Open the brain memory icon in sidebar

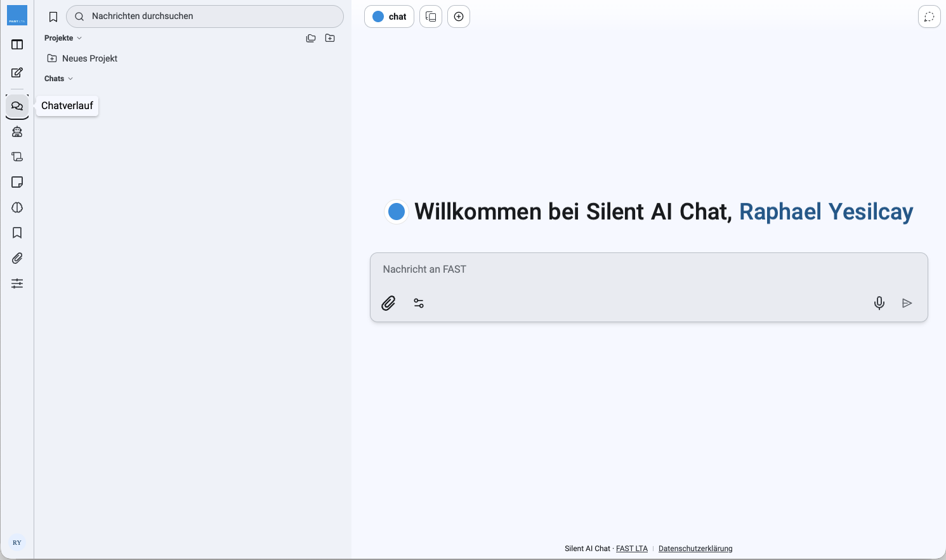(x=17, y=207)
